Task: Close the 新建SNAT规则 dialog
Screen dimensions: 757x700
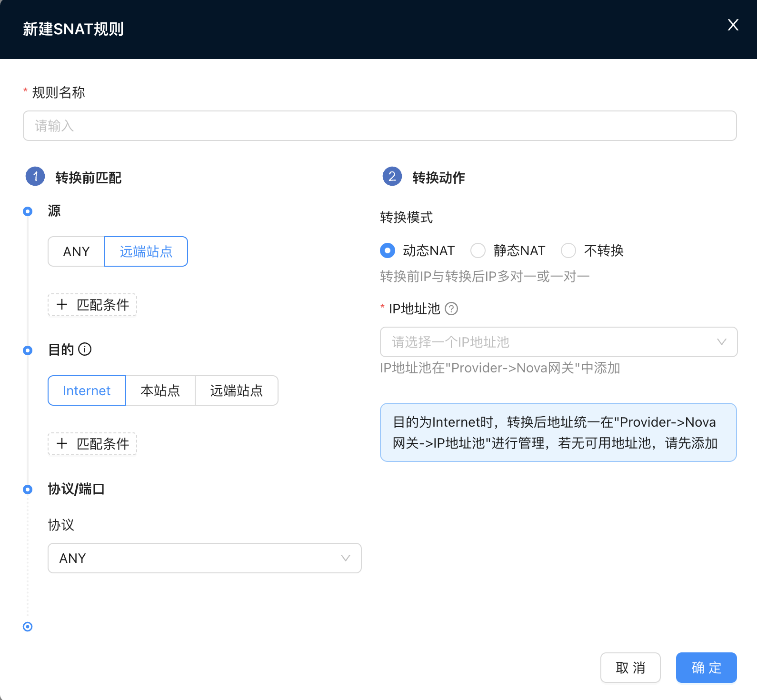Action: click(733, 25)
